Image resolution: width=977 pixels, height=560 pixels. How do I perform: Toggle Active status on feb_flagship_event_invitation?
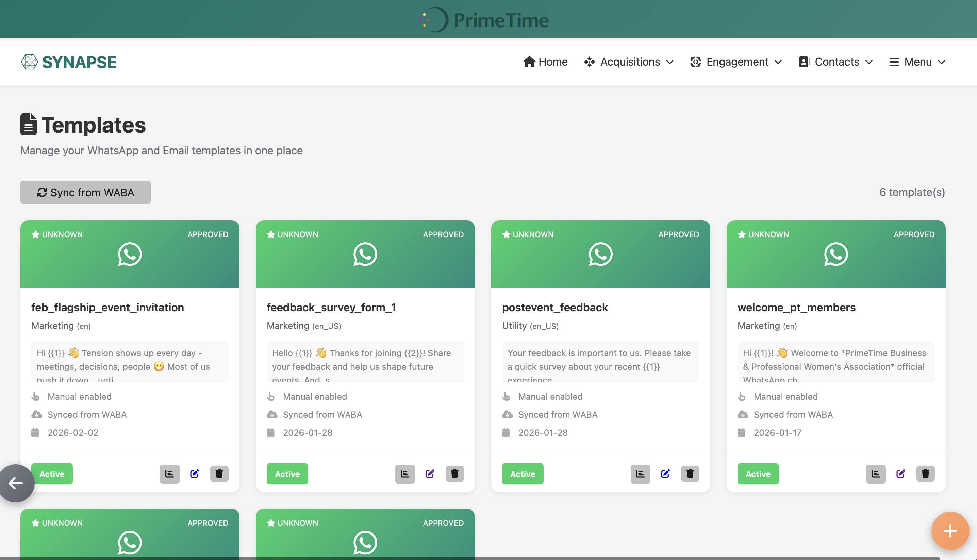pos(52,474)
